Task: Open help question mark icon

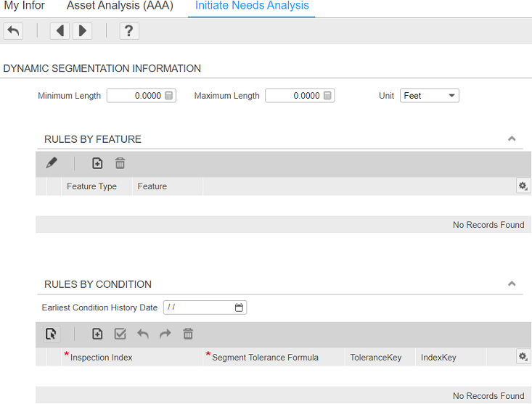Action: point(129,30)
